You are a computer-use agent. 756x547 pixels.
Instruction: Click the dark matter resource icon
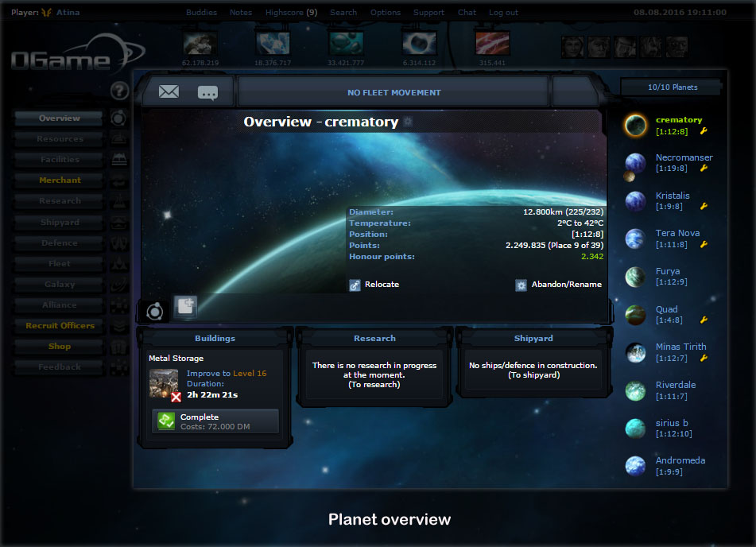point(492,44)
